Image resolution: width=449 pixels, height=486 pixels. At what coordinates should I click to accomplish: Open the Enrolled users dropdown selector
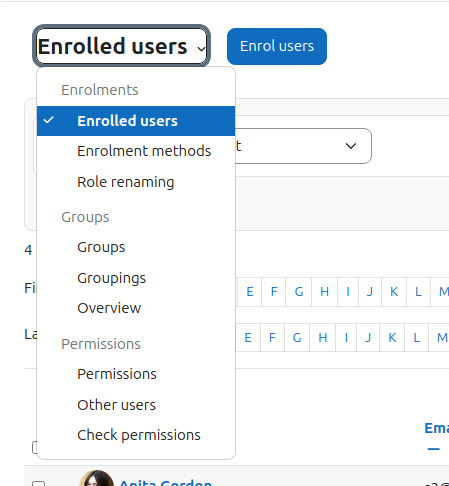[121, 46]
